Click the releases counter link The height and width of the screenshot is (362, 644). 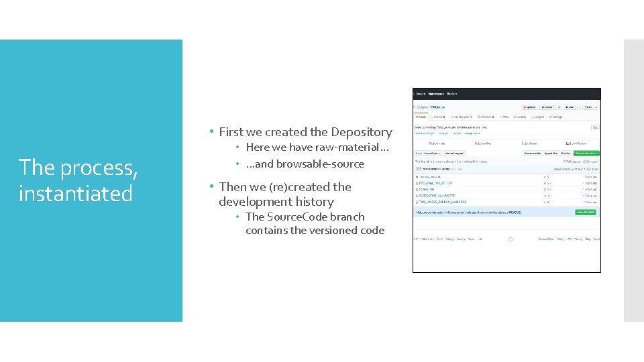[x=529, y=143]
